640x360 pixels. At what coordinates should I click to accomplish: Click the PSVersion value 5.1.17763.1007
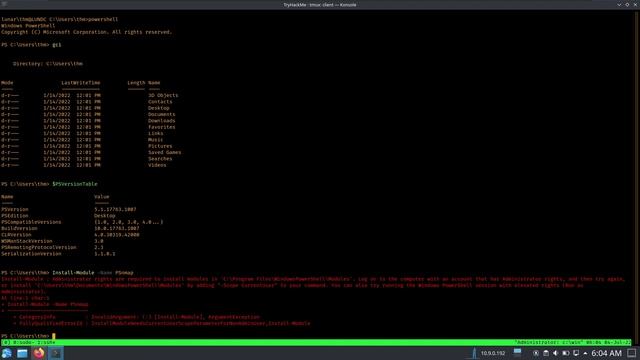click(x=115, y=209)
